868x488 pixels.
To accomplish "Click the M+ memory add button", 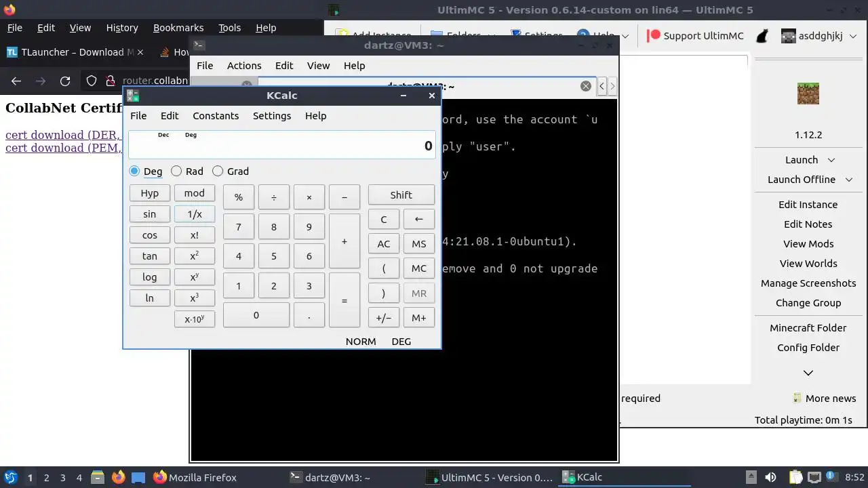I will 419,318.
